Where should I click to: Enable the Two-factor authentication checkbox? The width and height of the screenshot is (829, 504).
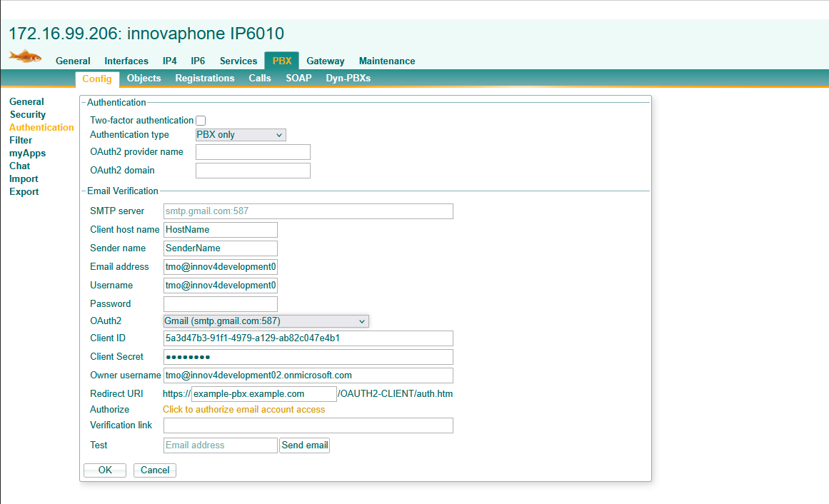(201, 121)
